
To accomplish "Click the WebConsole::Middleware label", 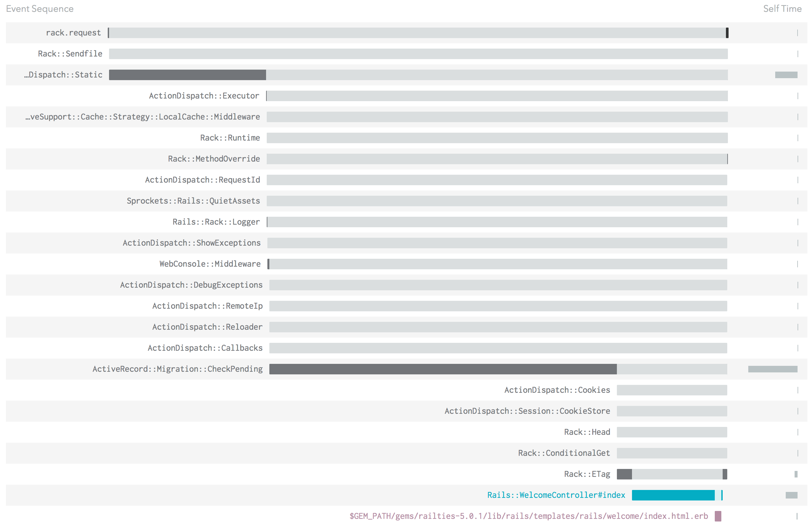I will tap(210, 264).
